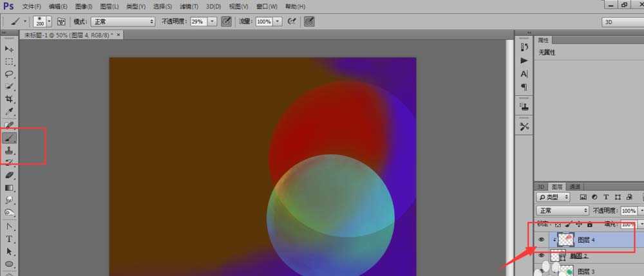Hide 图层 4 using its eye icon
The image size is (644, 276).
542,239
